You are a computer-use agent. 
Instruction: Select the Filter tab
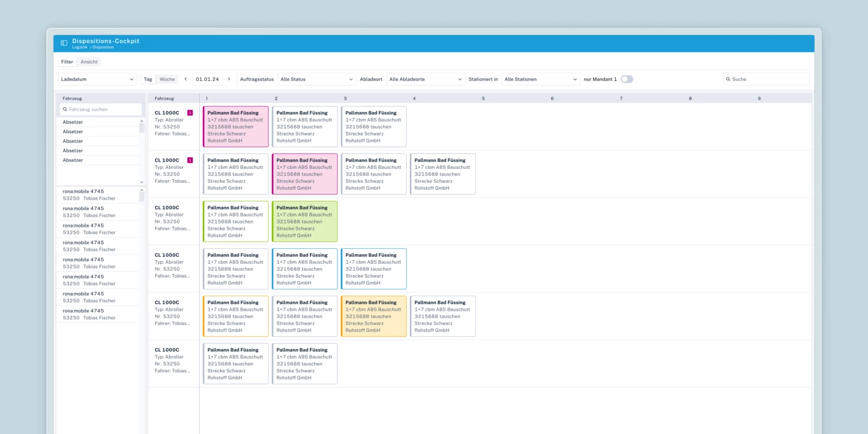(67, 62)
